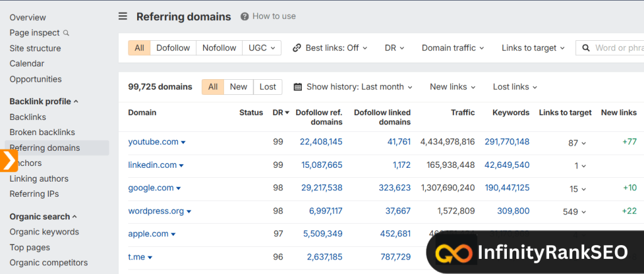Screen dimensions: 644x274
Task: Open the youtube.com domain link
Action: coord(153,142)
